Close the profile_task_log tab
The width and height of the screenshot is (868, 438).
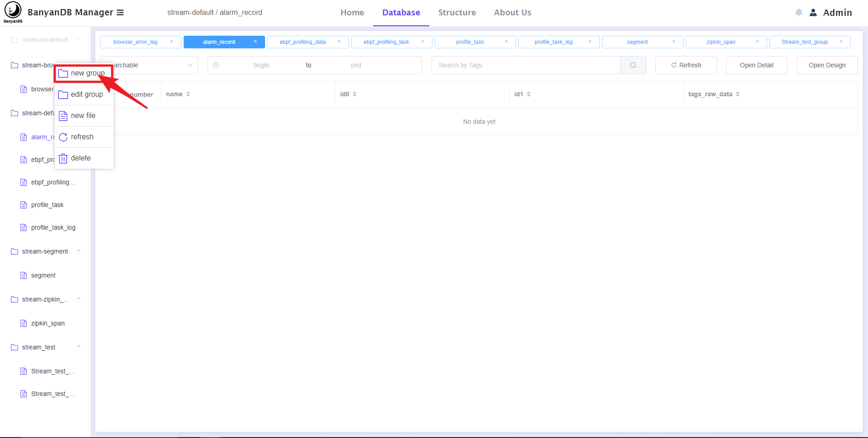[x=590, y=42]
